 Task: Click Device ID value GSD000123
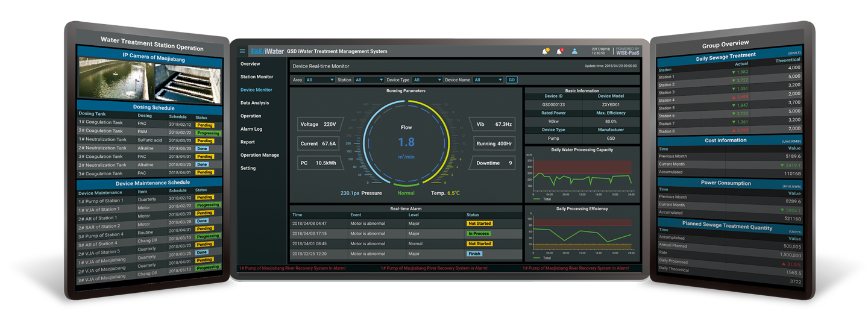[x=553, y=104]
